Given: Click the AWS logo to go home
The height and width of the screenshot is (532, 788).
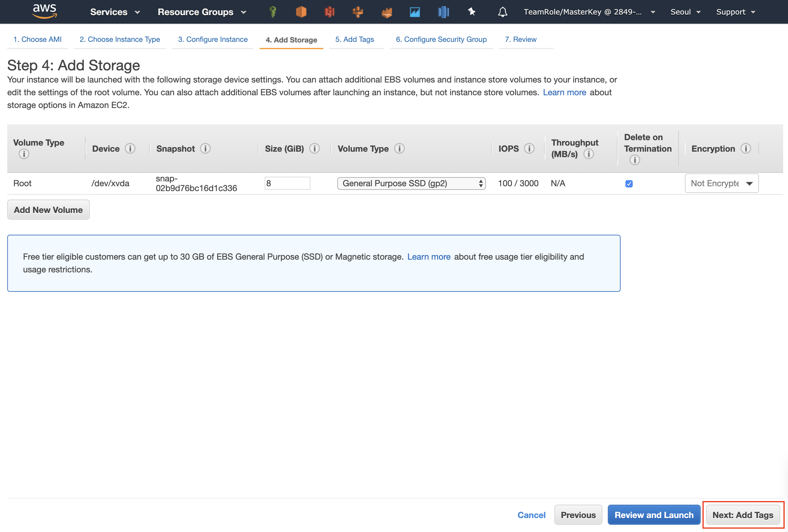Looking at the screenshot, I should pyautogui.click(x=44, y=11).
